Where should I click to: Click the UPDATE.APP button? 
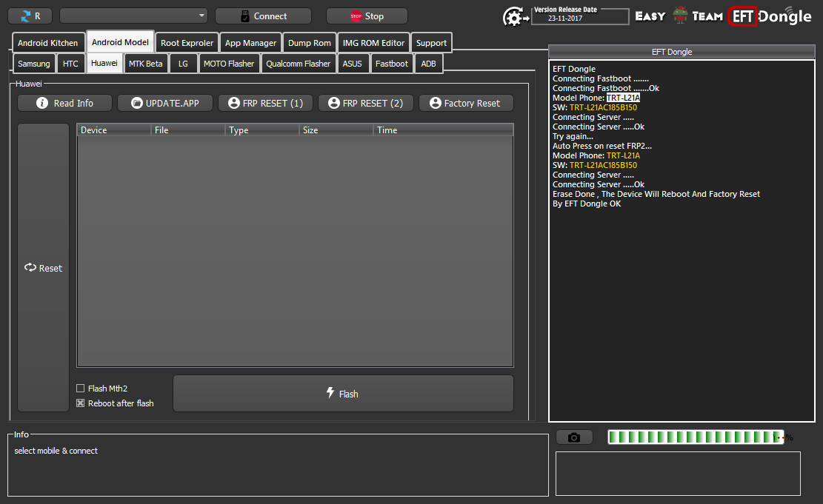click(x=164, y=104)
